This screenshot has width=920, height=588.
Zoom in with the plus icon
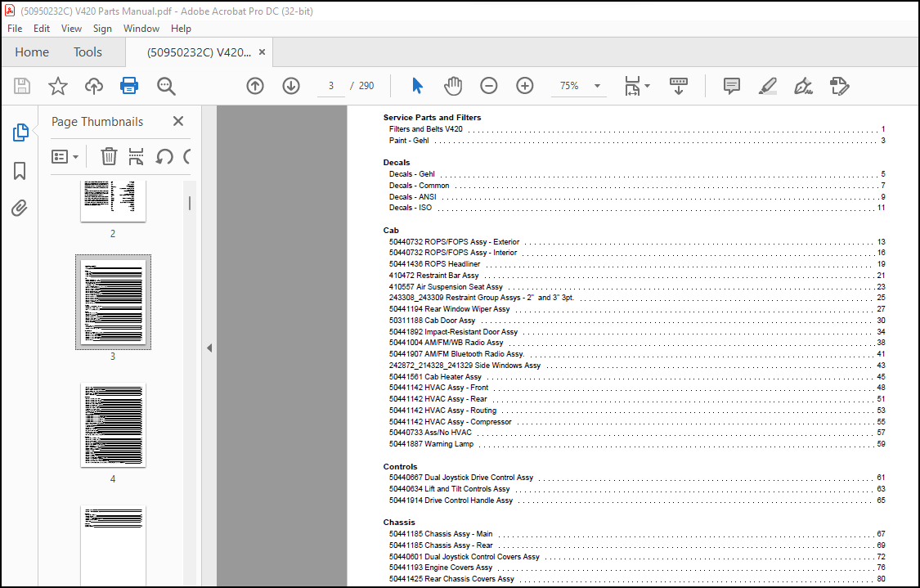point(524,86)
